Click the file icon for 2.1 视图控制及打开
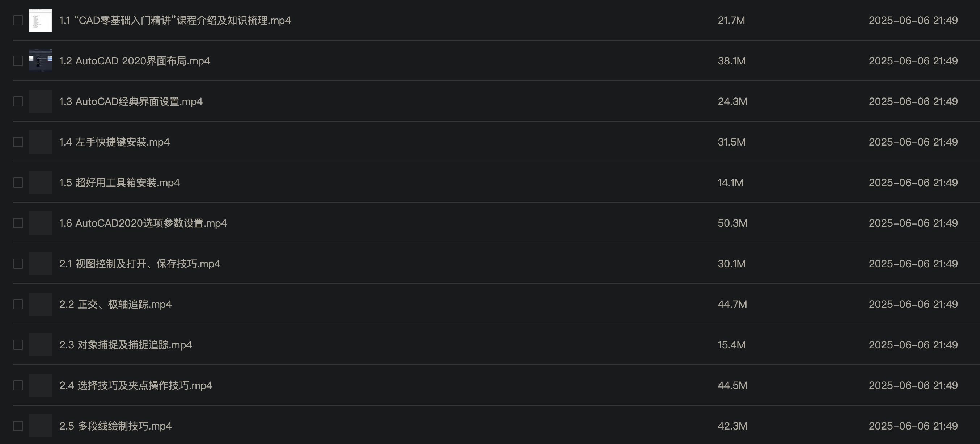This screenshot has height=444, width=980. [40, 264]
